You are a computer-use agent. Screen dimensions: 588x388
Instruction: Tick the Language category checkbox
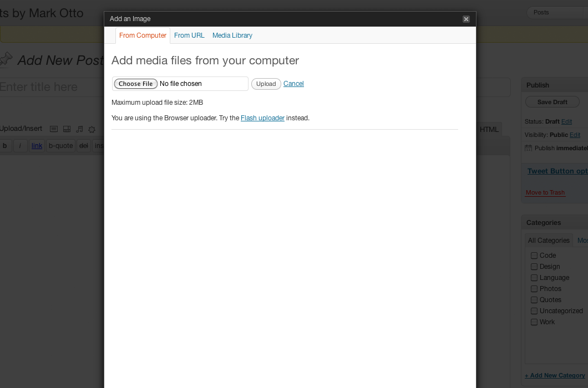[534, 278]
